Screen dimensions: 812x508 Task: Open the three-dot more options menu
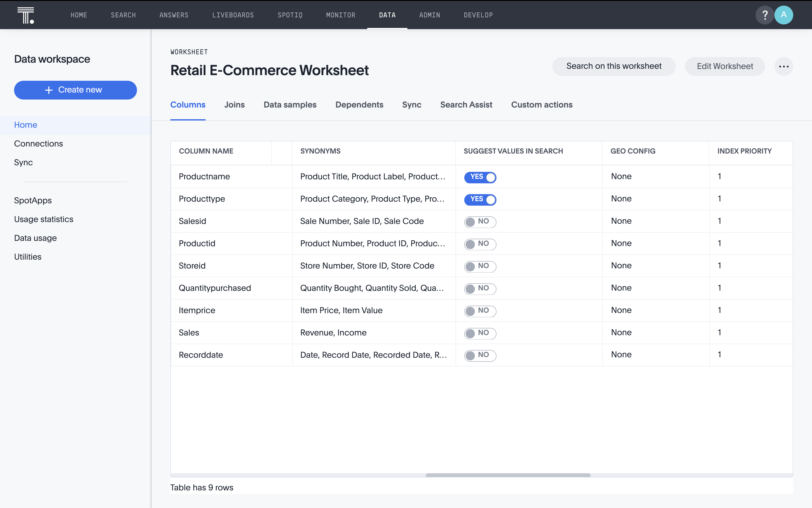coord(783,66)
